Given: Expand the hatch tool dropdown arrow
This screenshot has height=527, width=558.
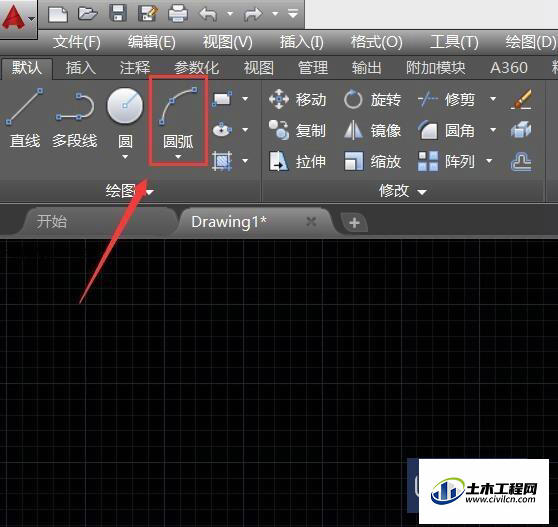Looking at the screenshot, I should pos(245,161).
